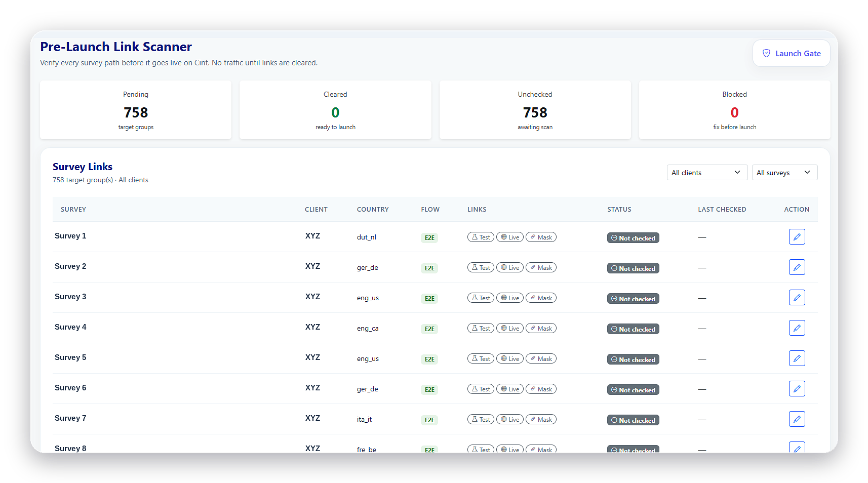Click the Survey 2 name
The width and height of the screenshot is (868, 483).
pos(70,266)
